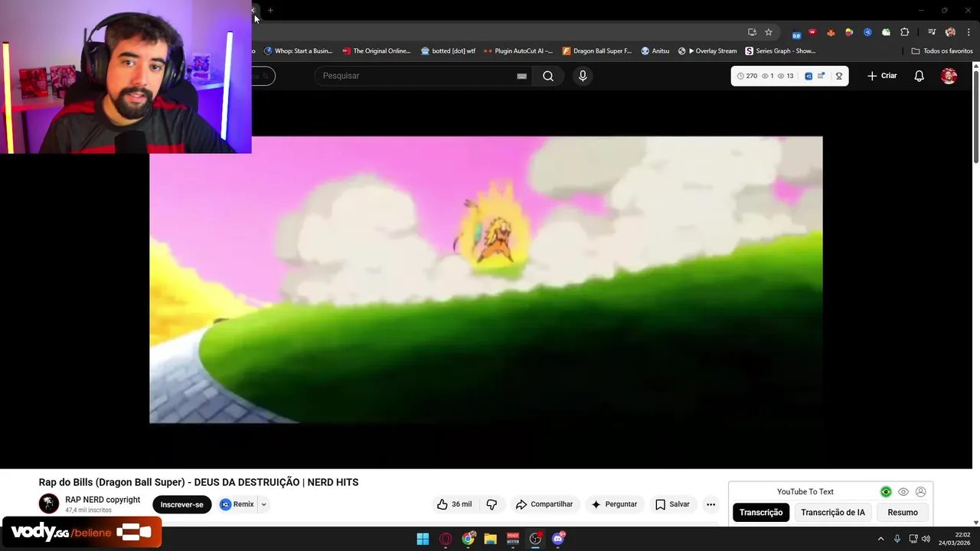Click the RAP NERD copyright channel name
The image size is (980, 551).
[x=103, y=500]
